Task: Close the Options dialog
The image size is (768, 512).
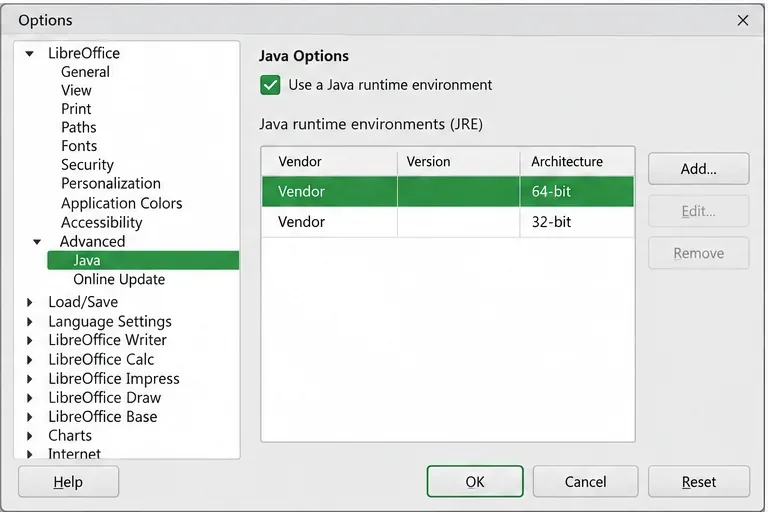Action: coord(743,20)
